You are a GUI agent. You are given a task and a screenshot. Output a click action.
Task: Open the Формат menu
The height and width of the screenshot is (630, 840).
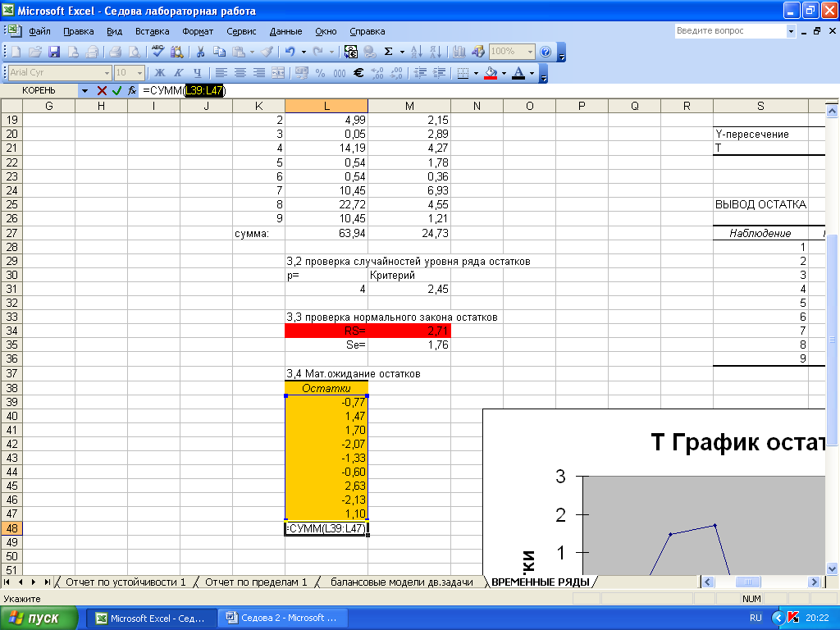(198, 32)
